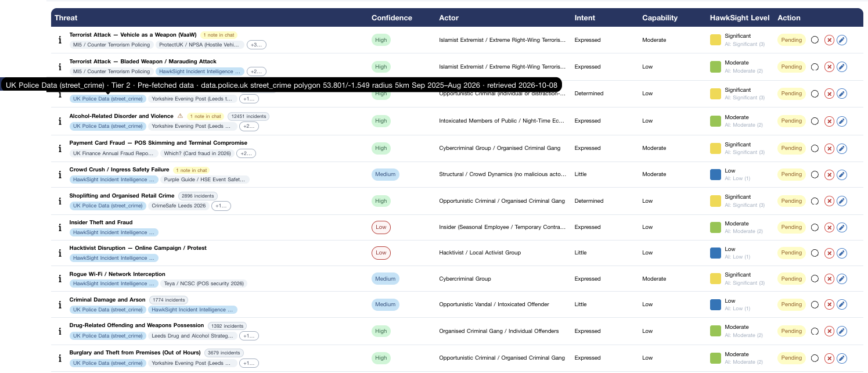Edit Burglary and Theft from Premises pencil icon
868x373 pixels.
(842, 358)
